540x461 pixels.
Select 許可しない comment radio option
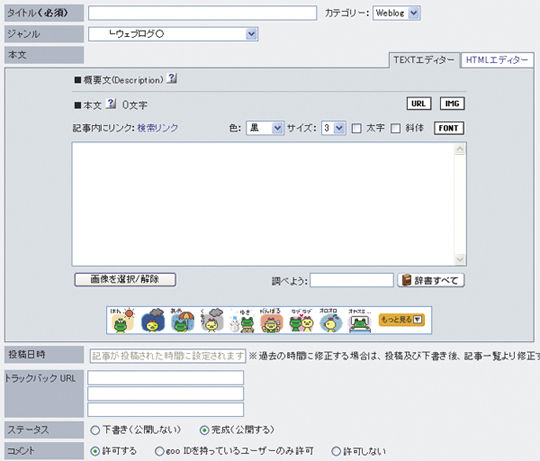(x=336, y=451)
